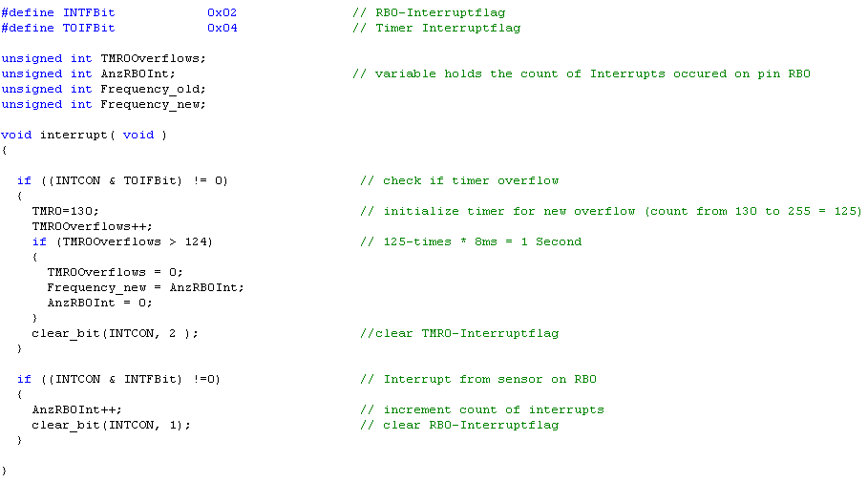
Task: Click the "unsigned int TMR0Overflows;" declaration
Action: click(x=103, y=58)
